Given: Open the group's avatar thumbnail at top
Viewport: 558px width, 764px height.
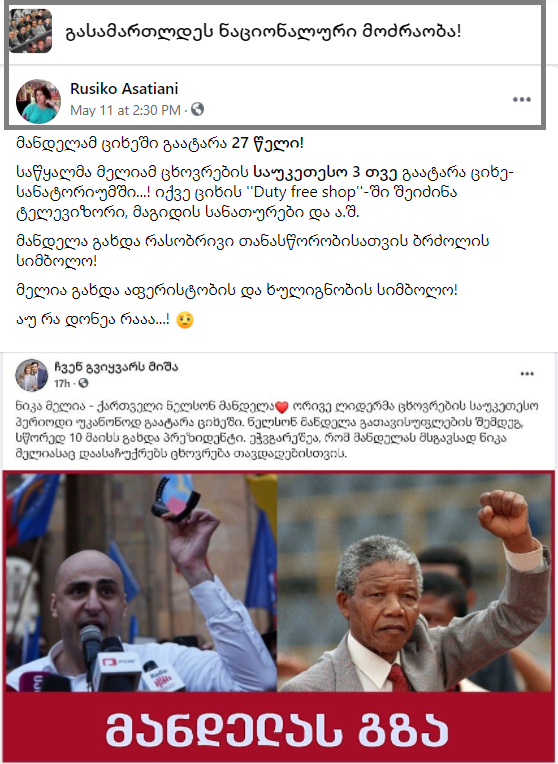Looking at the screenshot, I should point(30,31).
